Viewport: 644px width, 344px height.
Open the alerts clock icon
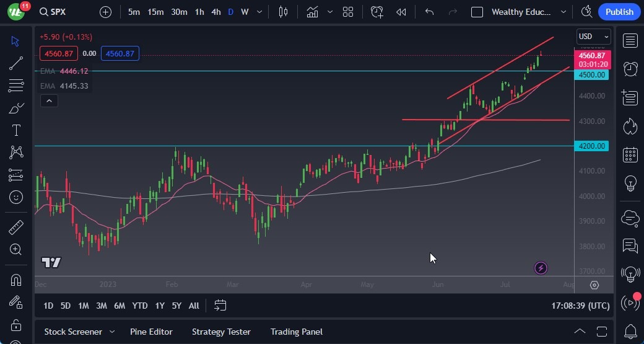coord(630,69)
